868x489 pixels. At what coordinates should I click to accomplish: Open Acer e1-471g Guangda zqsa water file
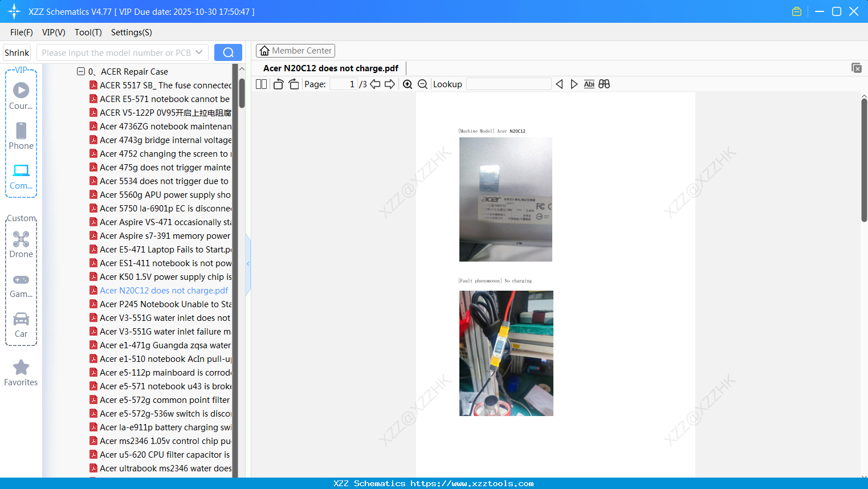[165, 345]
